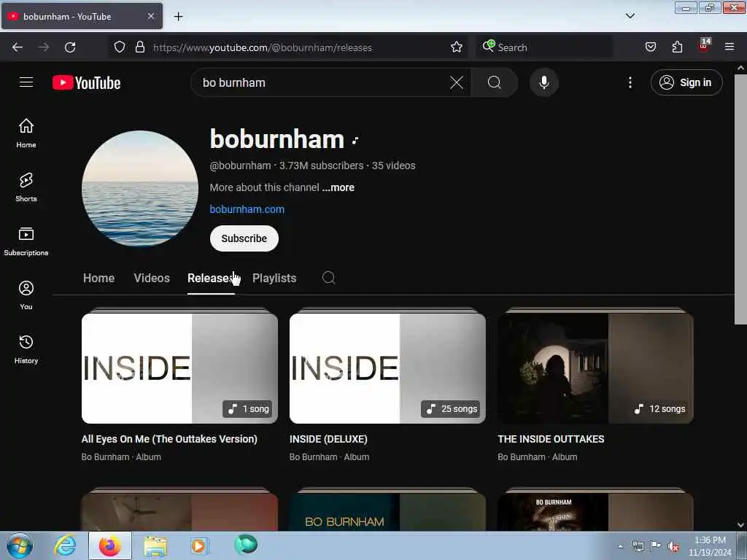Open the You section in sidebar
Viewport: 747px width, 560px height.
pyautogui.click(x=26, y=295)
